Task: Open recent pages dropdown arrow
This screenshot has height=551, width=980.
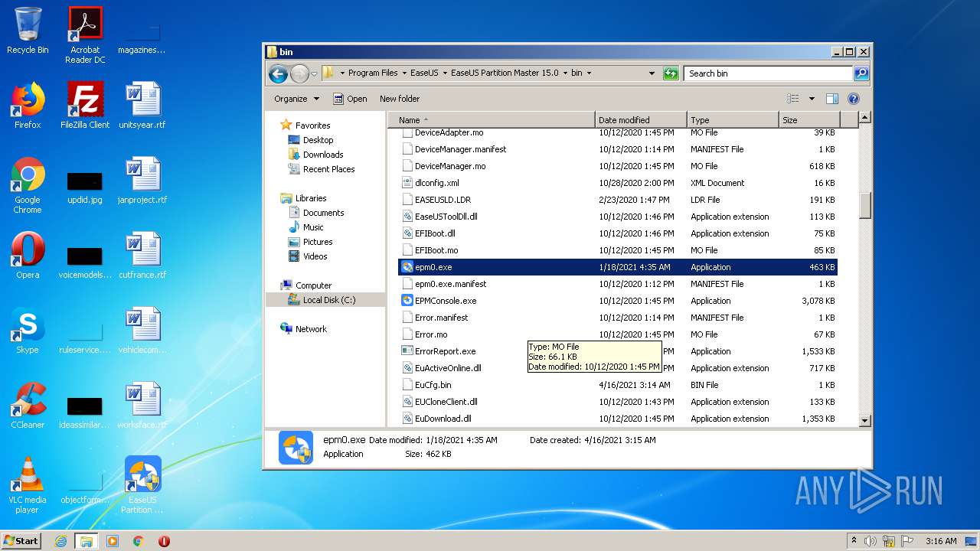Action: [314, 74]
